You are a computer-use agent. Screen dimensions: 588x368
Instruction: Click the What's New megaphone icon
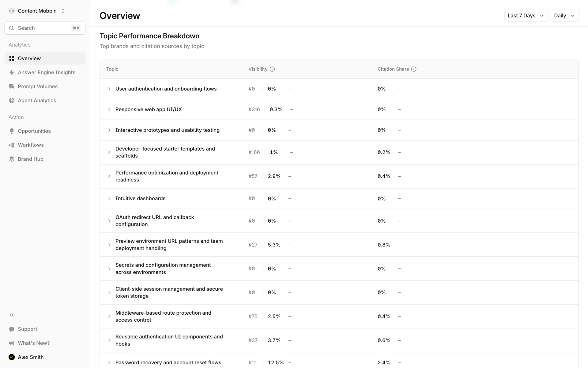tap(12, 343)
